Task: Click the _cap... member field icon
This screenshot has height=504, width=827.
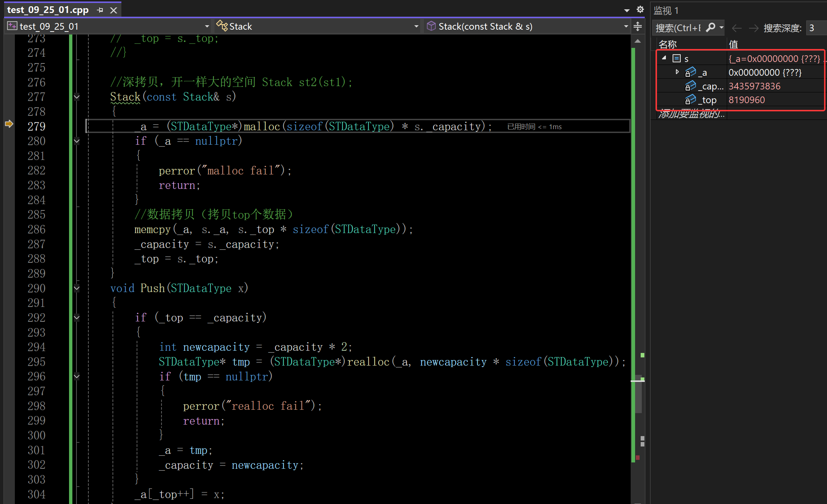Action: [690, 86]
